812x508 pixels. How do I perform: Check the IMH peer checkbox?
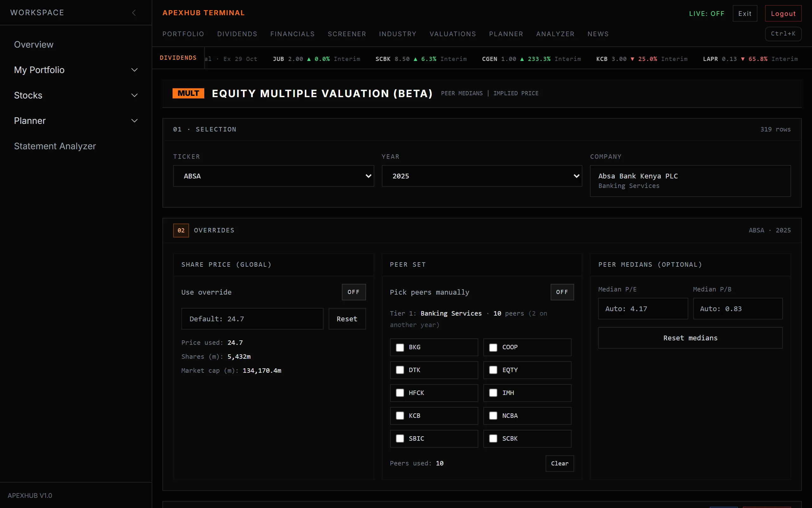point(493,393)
